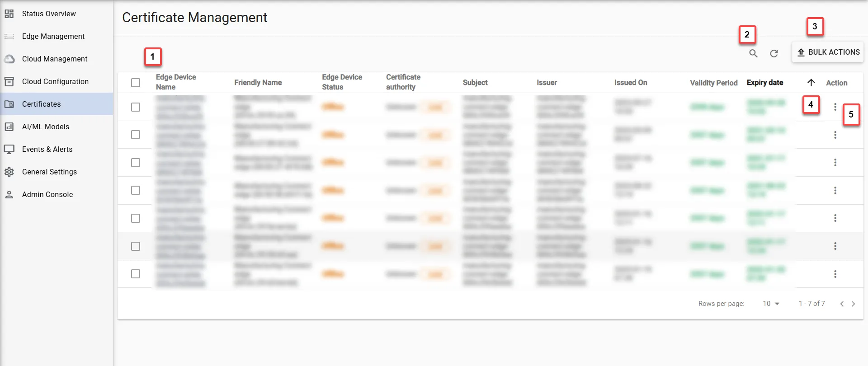Click the AI/ML Models chart icon
Image resolution: width=868 pixels, height=366 pixels.
point(9,127)
